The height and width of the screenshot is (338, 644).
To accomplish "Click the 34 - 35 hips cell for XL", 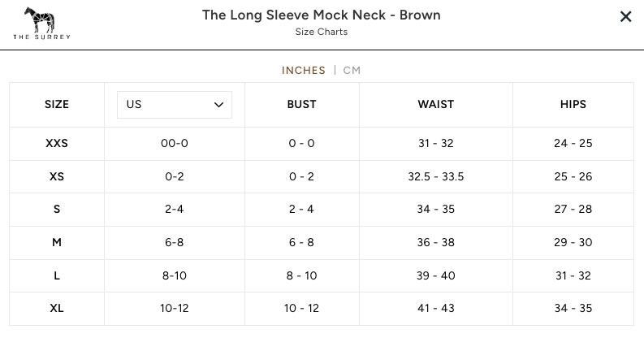I will 573,308.
